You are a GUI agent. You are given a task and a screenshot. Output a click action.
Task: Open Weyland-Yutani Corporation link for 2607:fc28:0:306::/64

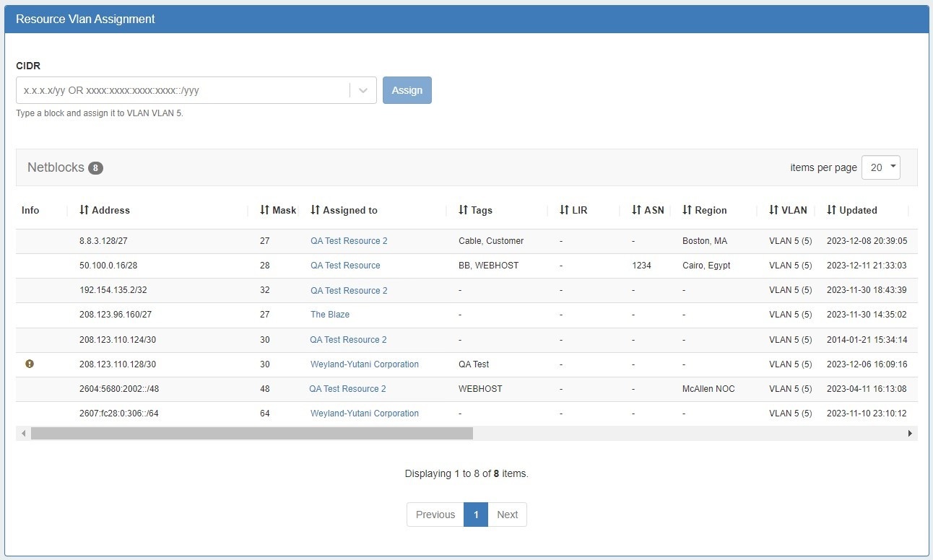pos(365,414)
